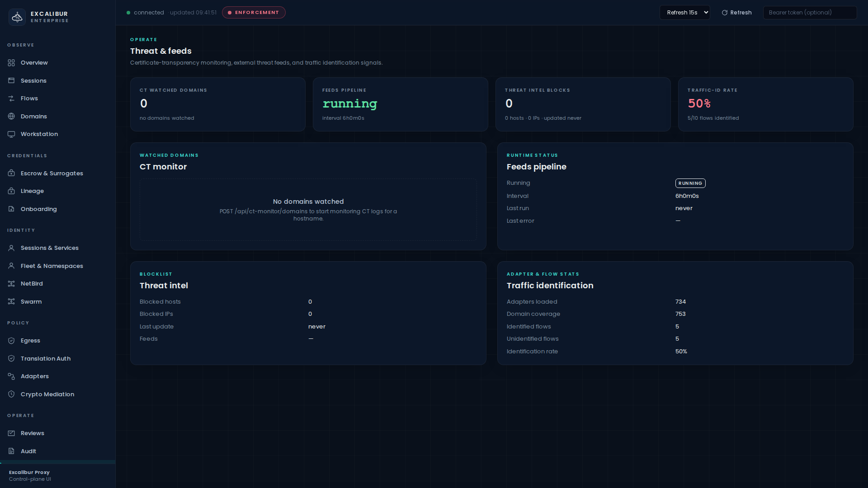The width and height of the screenshot is (868, 488).
Task: Click the NetBird network icon
Action: point(11,284)
